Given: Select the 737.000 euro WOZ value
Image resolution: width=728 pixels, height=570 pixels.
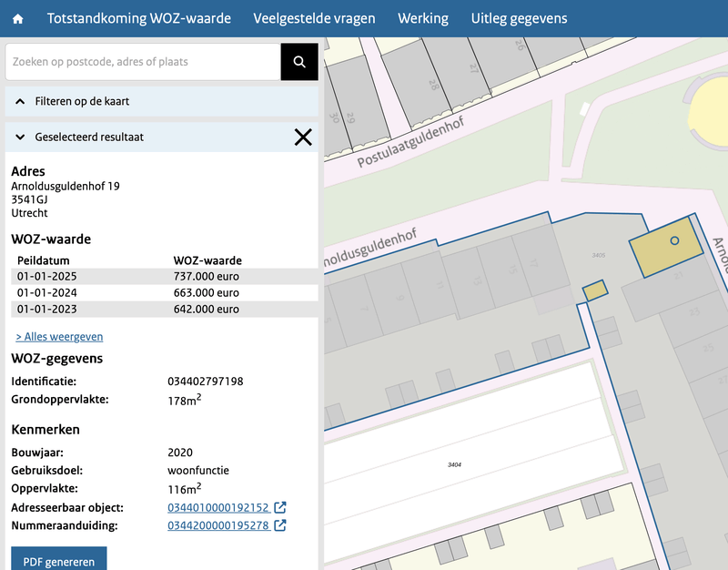Looking at the screenshot, I should coord(207,277).
